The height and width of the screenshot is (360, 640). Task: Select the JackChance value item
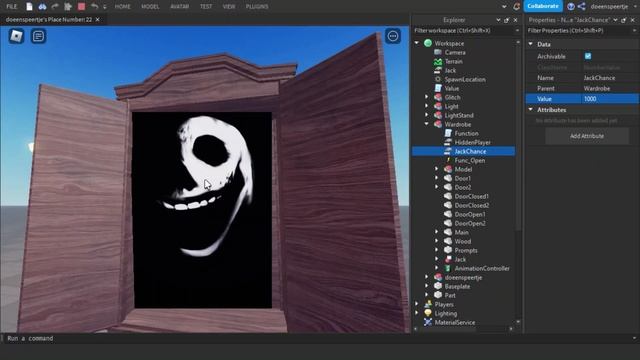point(464,151)
